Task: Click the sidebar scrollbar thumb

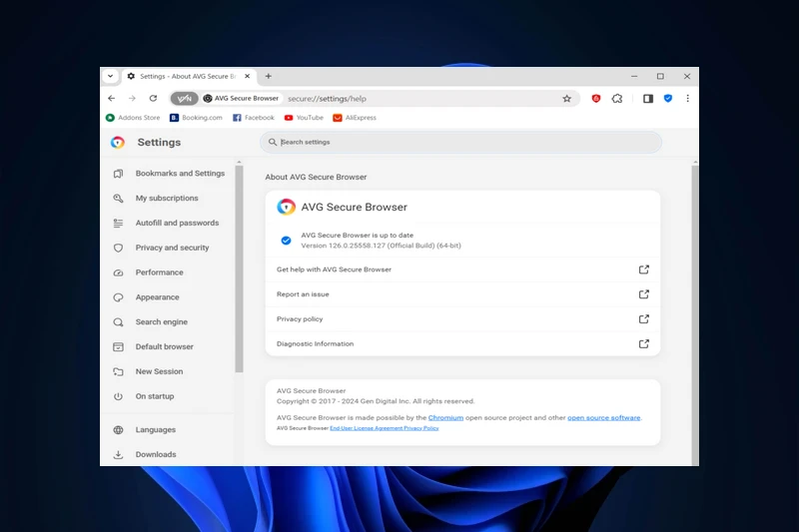Action: click(239, 268)
